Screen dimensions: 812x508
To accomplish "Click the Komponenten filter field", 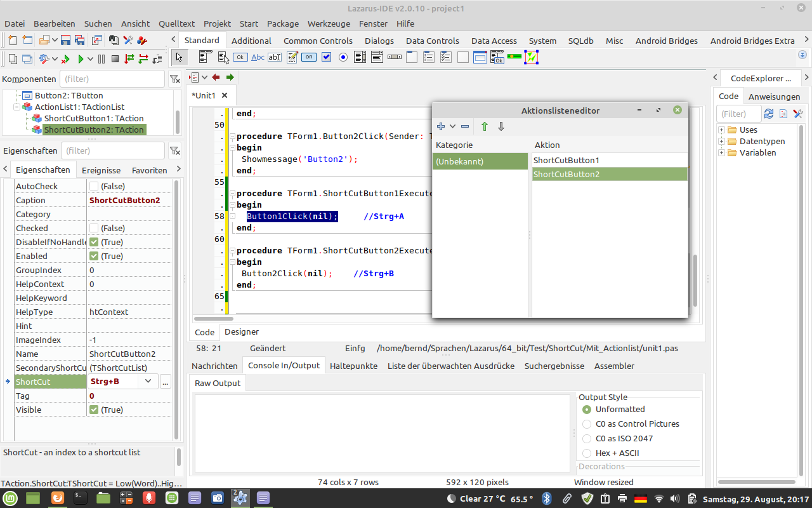I will [112, 79].
